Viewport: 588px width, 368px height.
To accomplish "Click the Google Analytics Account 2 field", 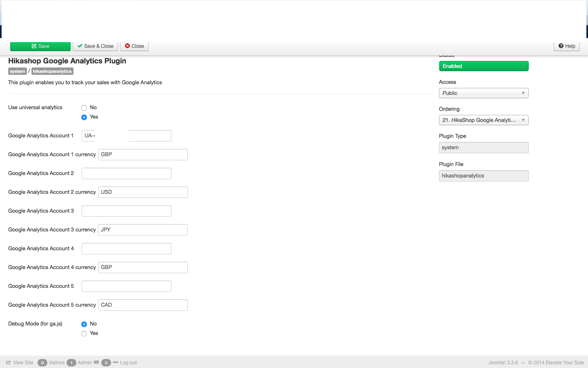I will [127, 173].
